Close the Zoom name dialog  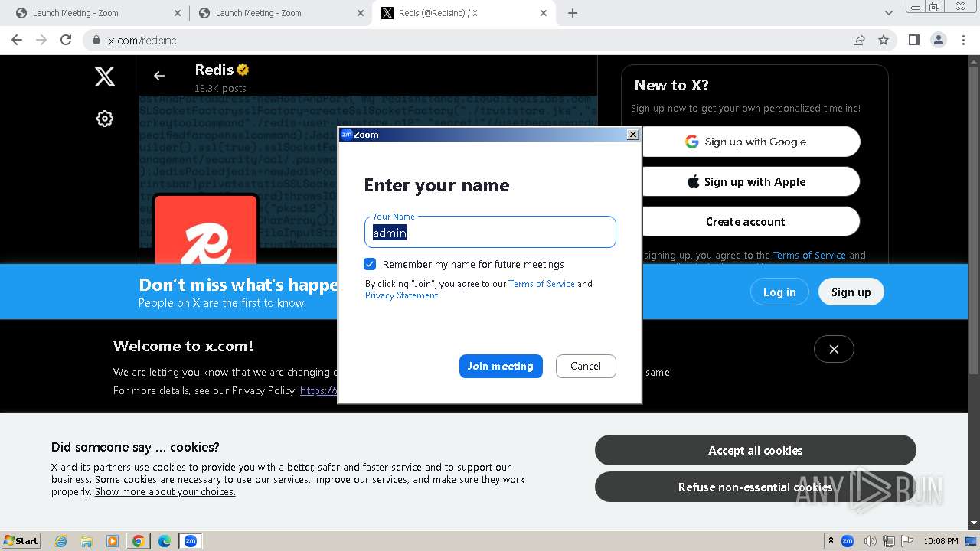[x=632, y=135]
